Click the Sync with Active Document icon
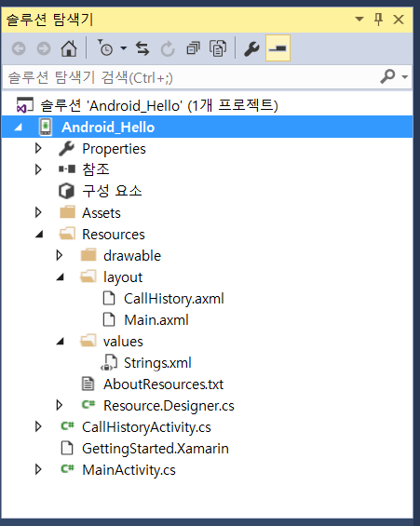Viewport: 420px width, 526px height. click(x=142, y=48)
